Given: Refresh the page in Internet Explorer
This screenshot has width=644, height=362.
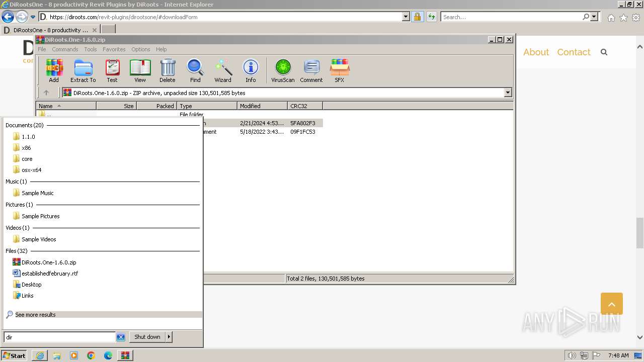Looking at the screenshot, I should coord(431,17).
